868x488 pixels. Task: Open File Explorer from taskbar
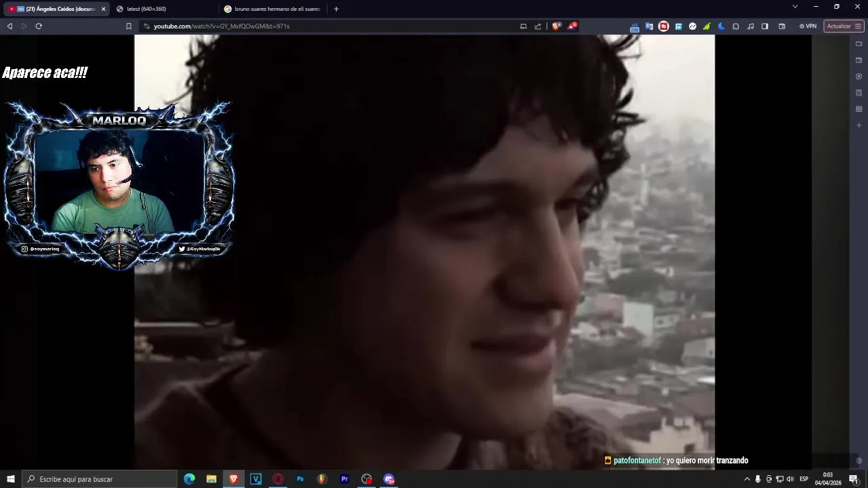tap(212, 479)
